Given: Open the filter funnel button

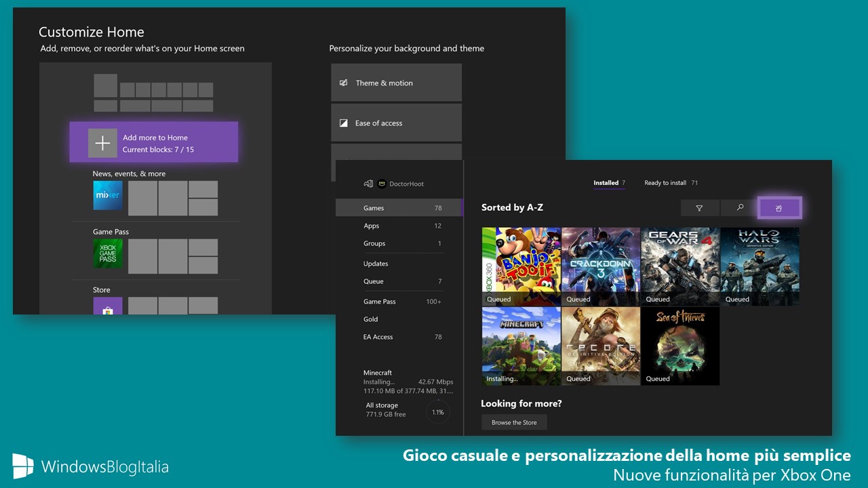Looking at the screenshot, I should click(699, 208).
